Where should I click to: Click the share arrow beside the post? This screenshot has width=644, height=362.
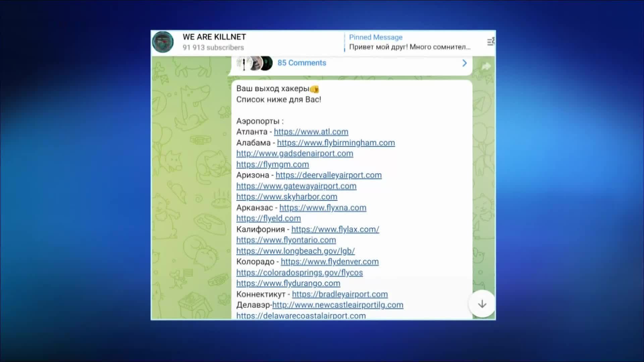pos(486,66)
